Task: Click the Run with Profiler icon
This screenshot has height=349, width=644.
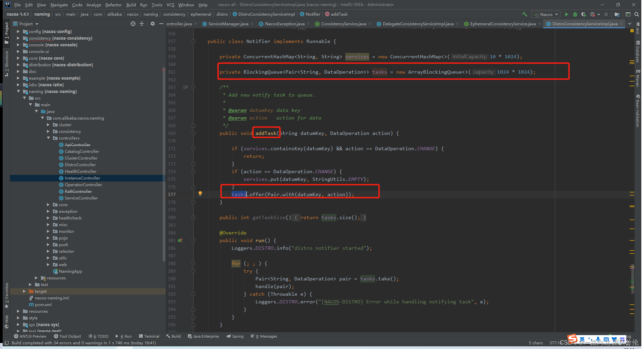Action: (x=592, y=14)
